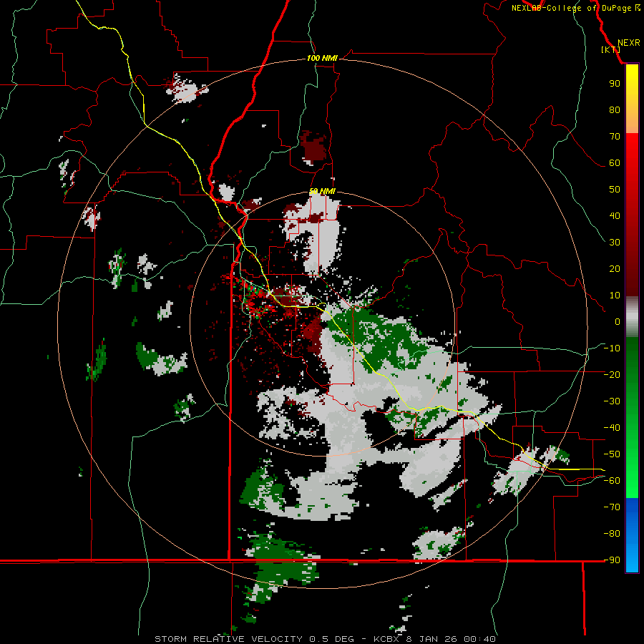
Task: Click the -40 value on velocity legend
Action: pyautogui.click(x=612, y=428)
